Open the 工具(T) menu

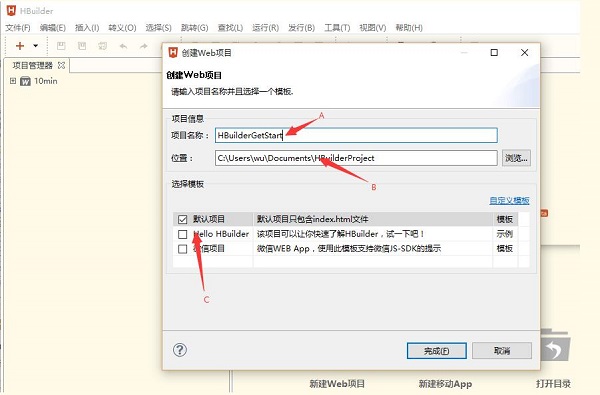(337, 28)
